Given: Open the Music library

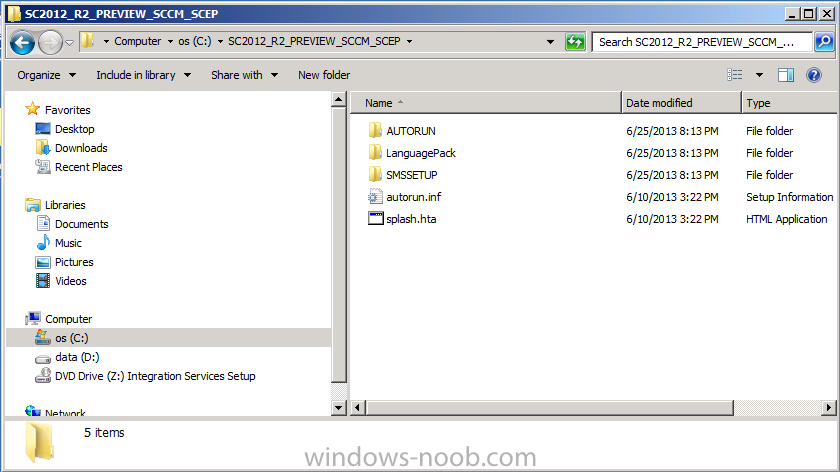Looking at the screenshot, I should pos(68,243).
